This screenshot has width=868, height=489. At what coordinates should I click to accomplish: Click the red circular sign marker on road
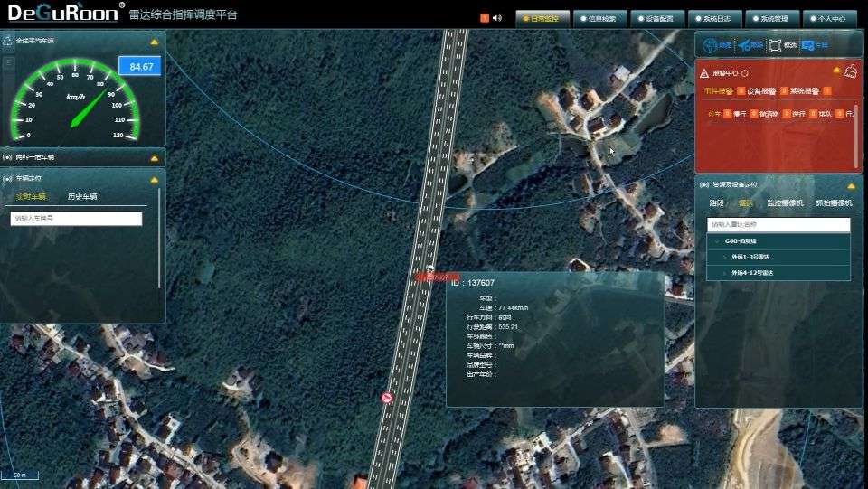click(x=387, y=397)
